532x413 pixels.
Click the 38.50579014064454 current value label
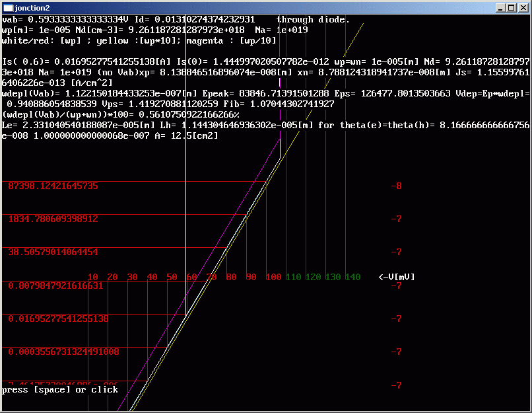click(53, 252)
